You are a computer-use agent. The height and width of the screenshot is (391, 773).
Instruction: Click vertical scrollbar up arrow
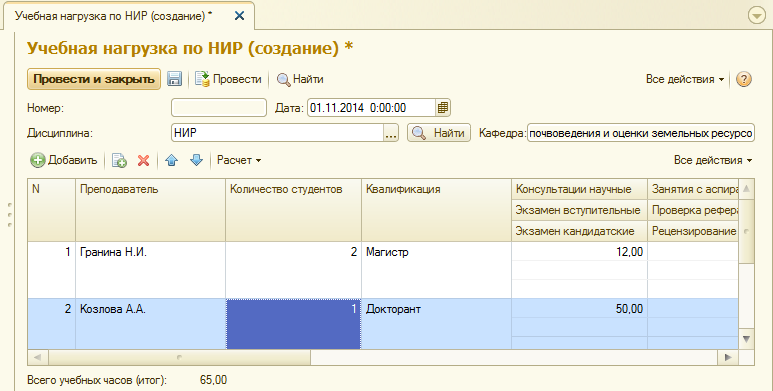click(746, 189)
